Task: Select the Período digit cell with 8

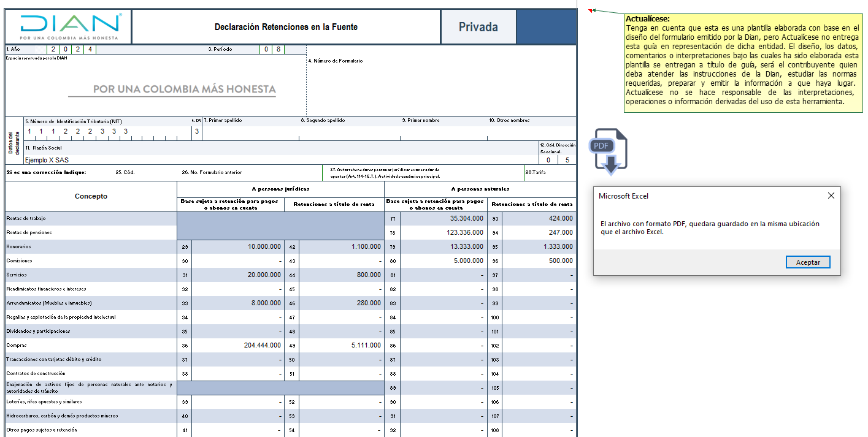Action: tap(278, 50)
